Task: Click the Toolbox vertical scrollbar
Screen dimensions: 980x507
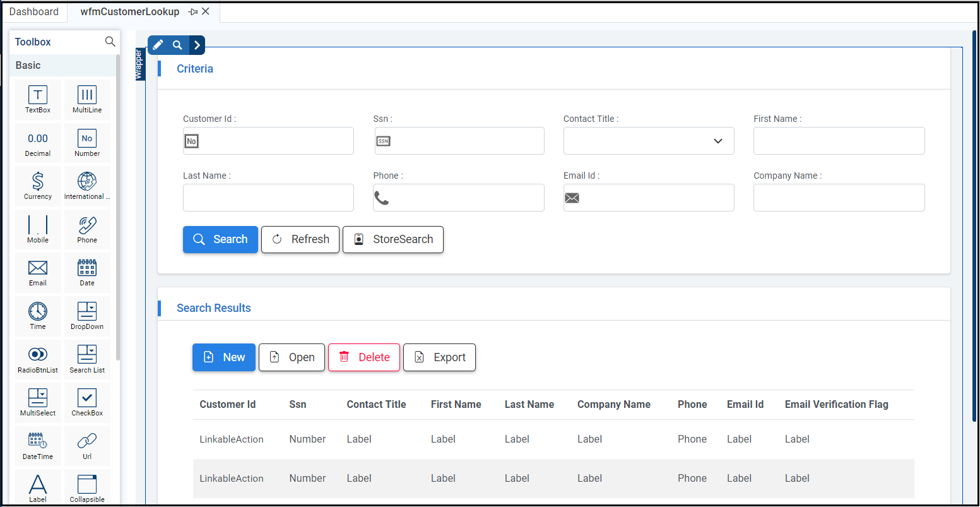Action: (x=118, y=208)
